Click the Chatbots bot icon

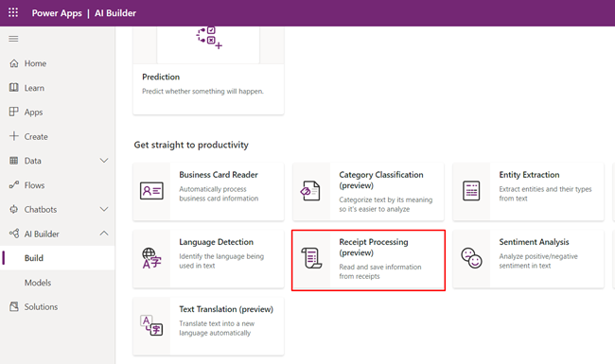pyautogui.click(x=14, y=209)
